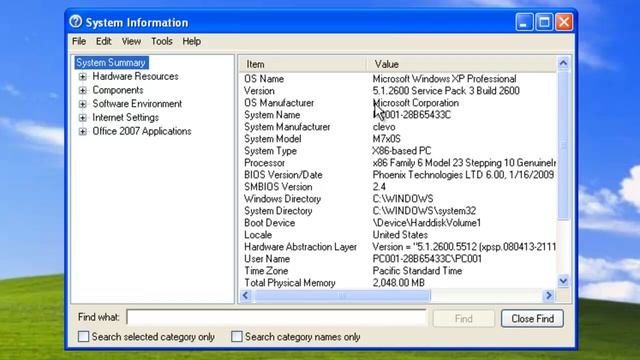Screen dimensions: 640x360
Task: Expand the Software Environment node
Action: [x=83, y=104]
